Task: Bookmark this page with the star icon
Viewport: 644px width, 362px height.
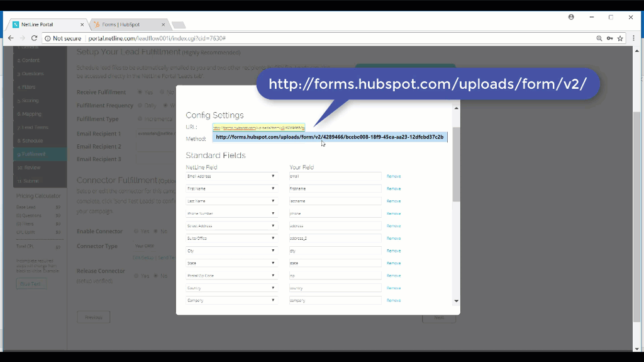Action: pos(620,38)
